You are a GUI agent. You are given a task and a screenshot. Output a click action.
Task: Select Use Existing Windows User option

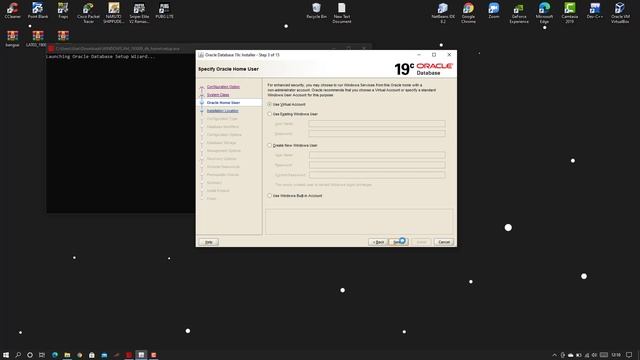[292, 114]
